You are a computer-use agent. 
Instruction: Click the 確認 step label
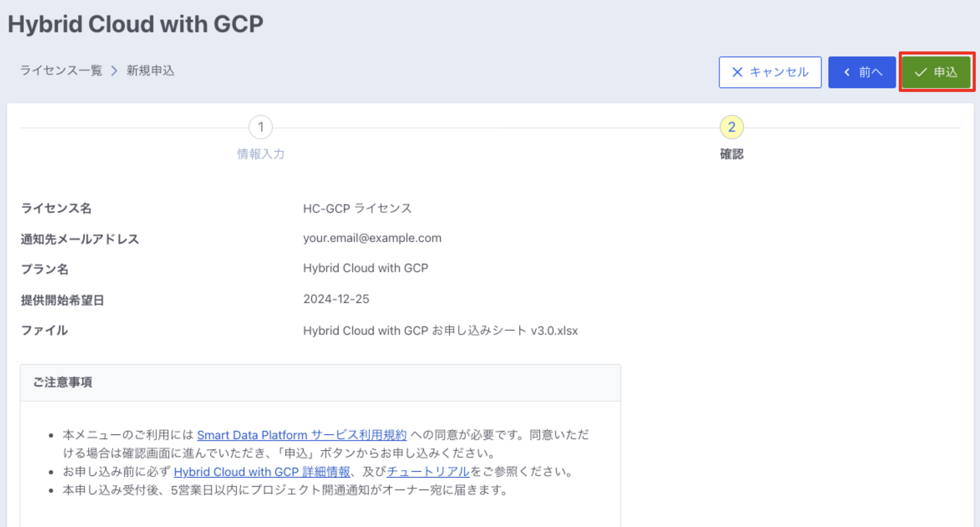point(731,154)
